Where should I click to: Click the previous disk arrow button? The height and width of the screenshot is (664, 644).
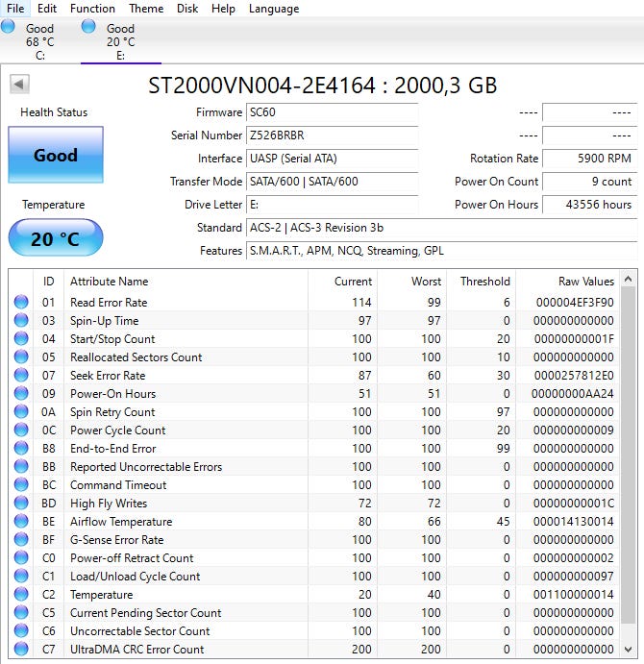pos(19,85)
